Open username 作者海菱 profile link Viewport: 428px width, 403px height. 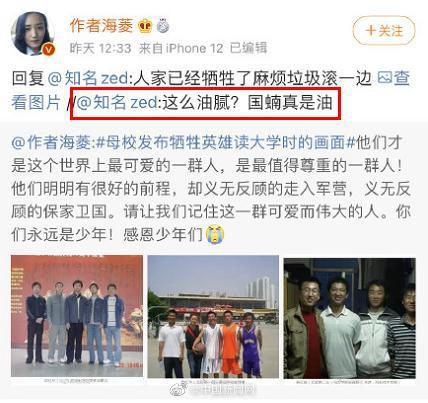(x=101, y=26)
